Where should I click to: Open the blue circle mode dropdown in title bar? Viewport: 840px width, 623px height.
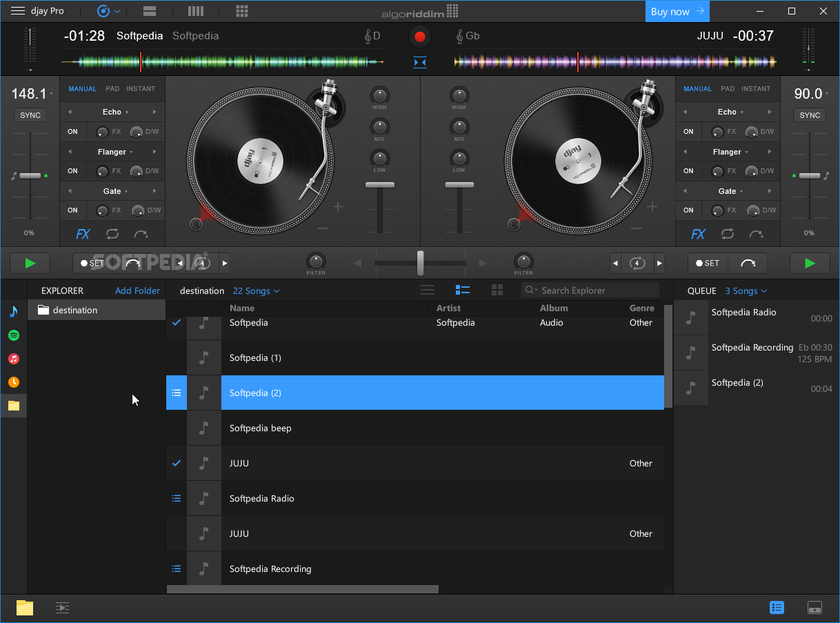click(x=109, y=11)
